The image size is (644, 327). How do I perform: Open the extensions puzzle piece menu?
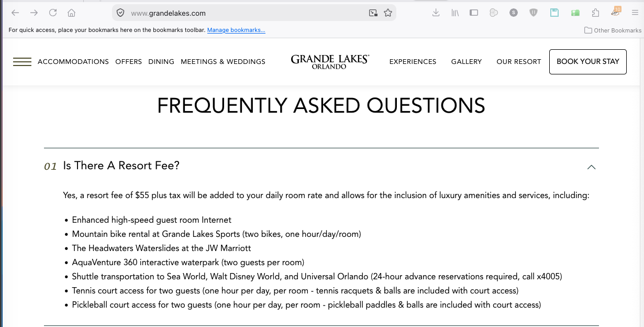click(x=595, y=13)
